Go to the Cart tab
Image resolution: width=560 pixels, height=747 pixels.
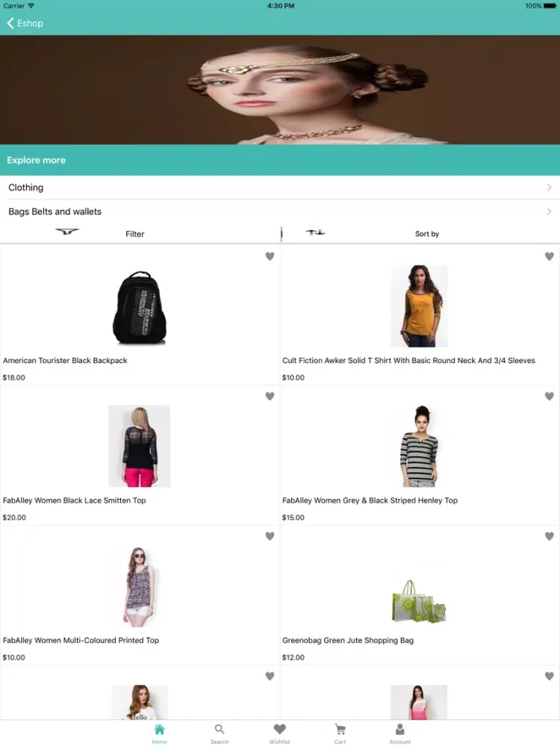[340, 734]
